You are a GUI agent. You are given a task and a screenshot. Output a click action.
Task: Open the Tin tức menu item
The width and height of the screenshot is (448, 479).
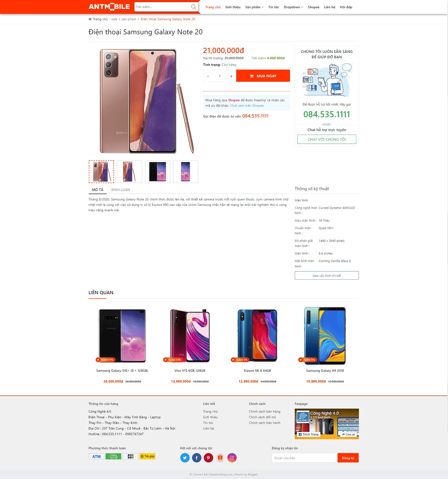(274, 7)
